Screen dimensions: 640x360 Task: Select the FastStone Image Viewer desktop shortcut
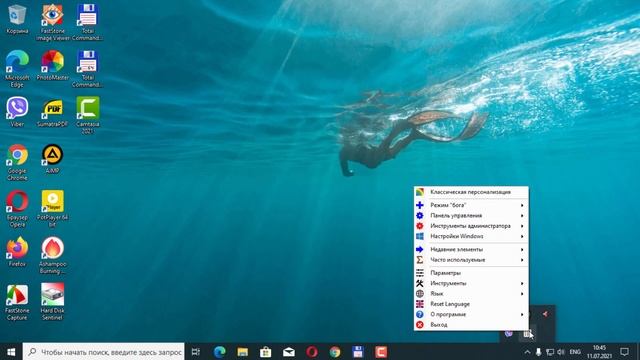52,22
